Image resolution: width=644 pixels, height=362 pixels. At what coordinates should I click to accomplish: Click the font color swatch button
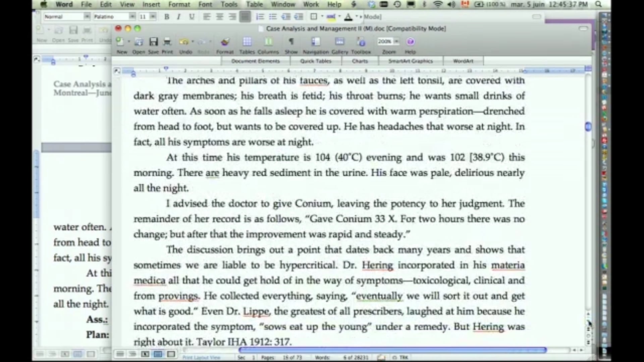[348, 17]
